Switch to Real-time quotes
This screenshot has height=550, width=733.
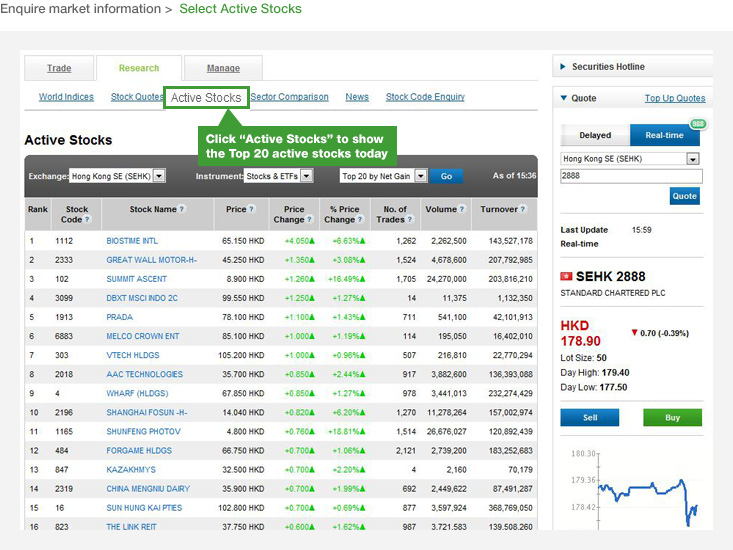(x=665, y=135)
